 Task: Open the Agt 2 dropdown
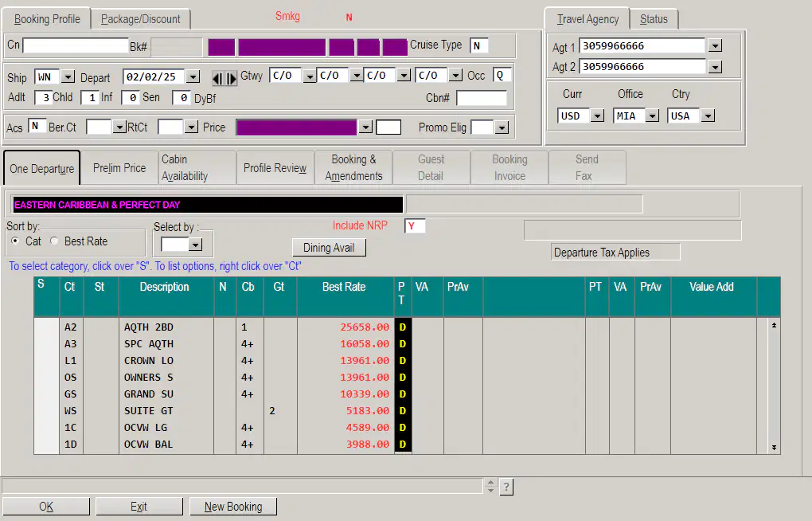[x=715, y=67]
